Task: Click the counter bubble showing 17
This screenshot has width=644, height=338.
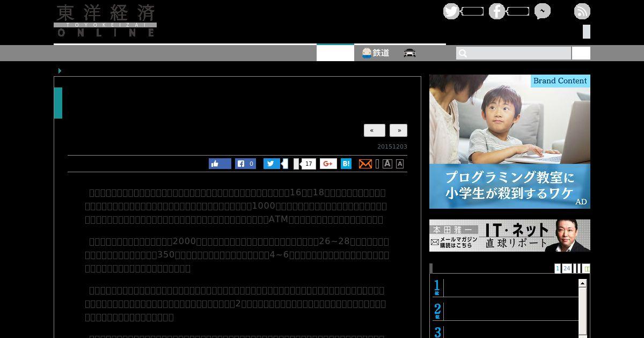Action: click(309, 164)
